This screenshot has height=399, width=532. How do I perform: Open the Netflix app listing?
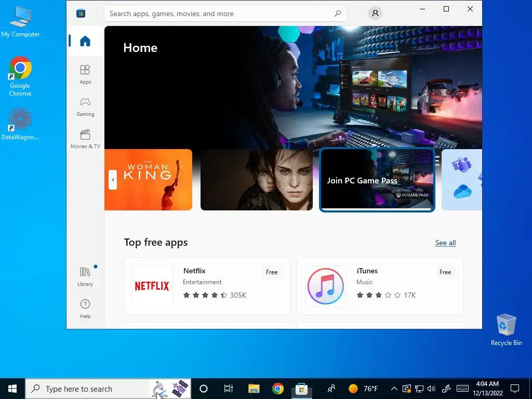point(207,286)
